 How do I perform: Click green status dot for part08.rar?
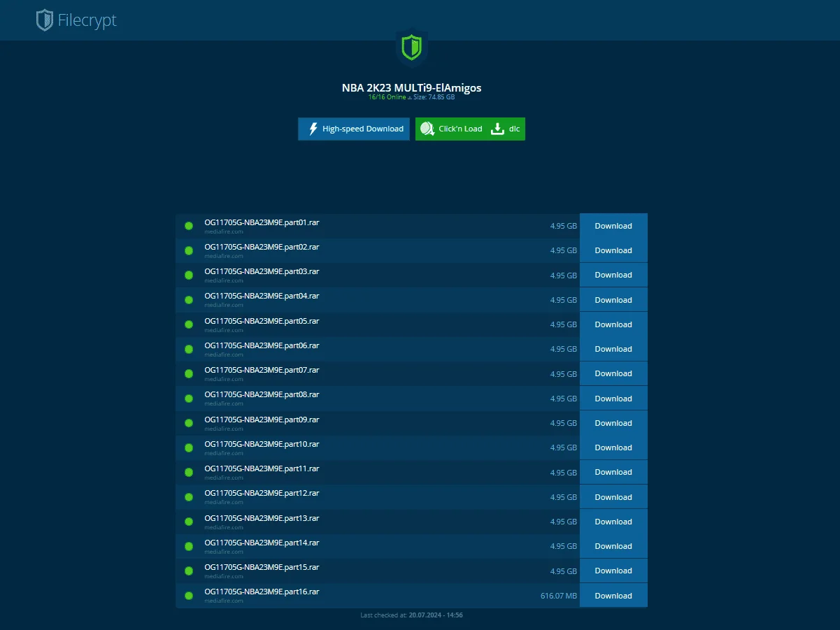coord(189,399)
